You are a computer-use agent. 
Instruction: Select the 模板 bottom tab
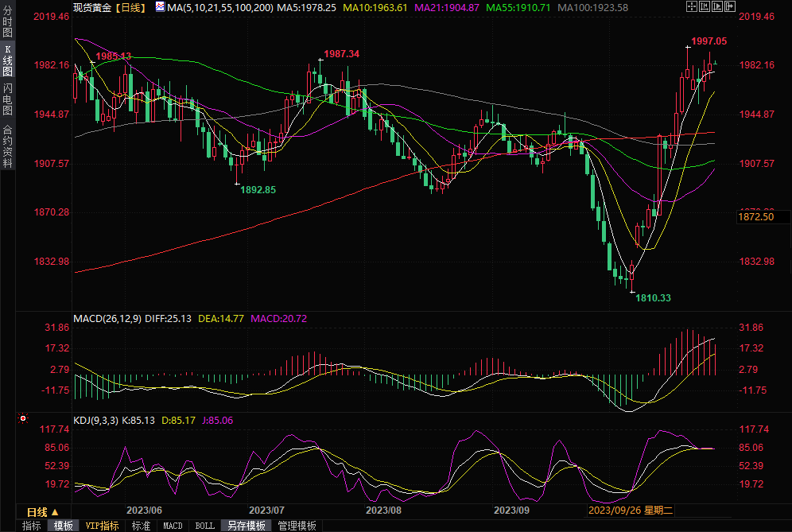[x=64, y=526]
